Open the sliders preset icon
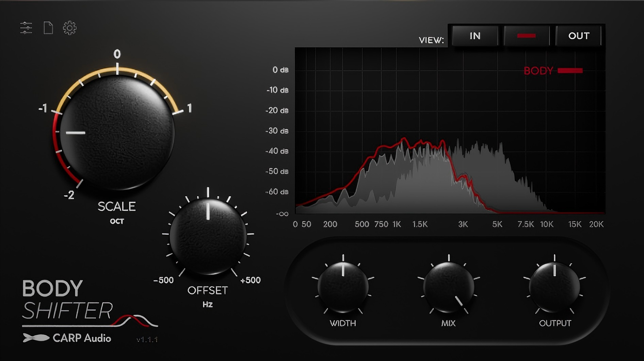 (x=26, y=28)
